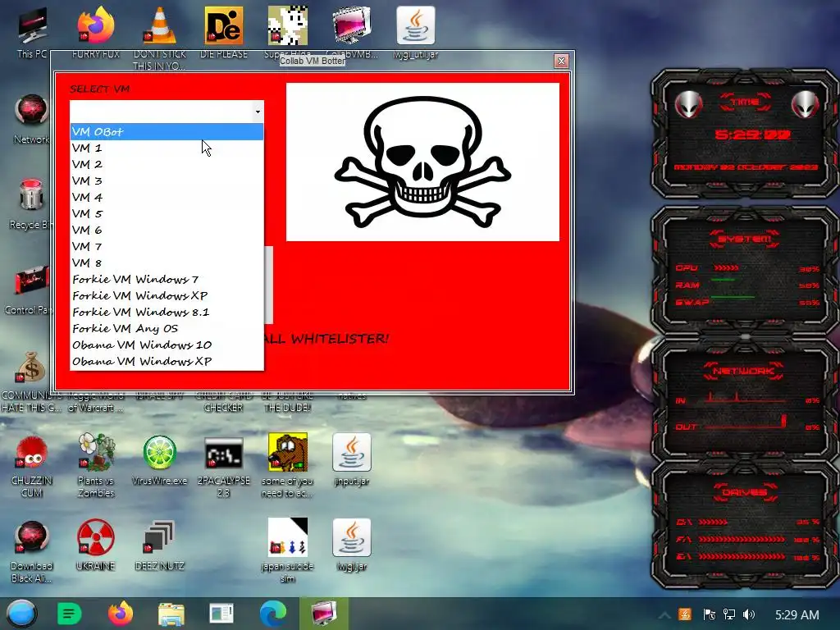840x630 pixels.
Task: Select VirusWire.exe desktop icon
Action: point(160,461)
